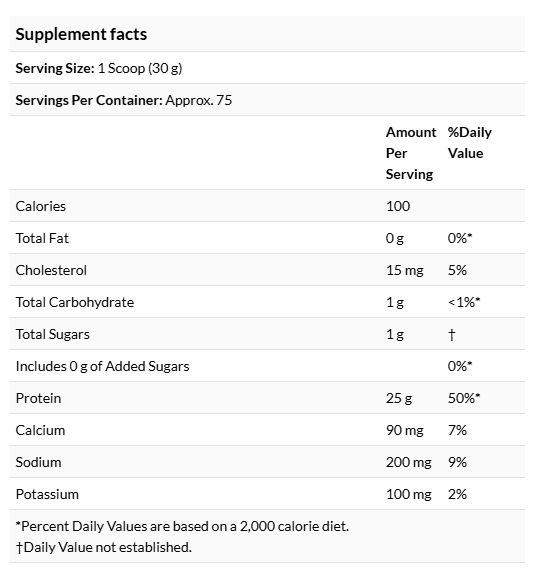This screenshot has height=570, width=535.
Task: Click the Cholesterol 15 mg amount
Action: (405, 270)
